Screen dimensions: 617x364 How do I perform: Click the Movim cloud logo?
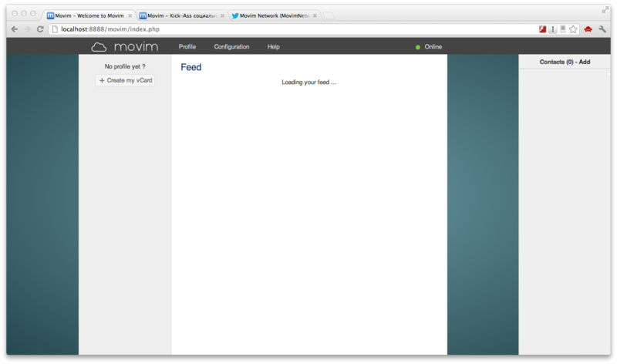pyautogui.click(x=99, y=47)
